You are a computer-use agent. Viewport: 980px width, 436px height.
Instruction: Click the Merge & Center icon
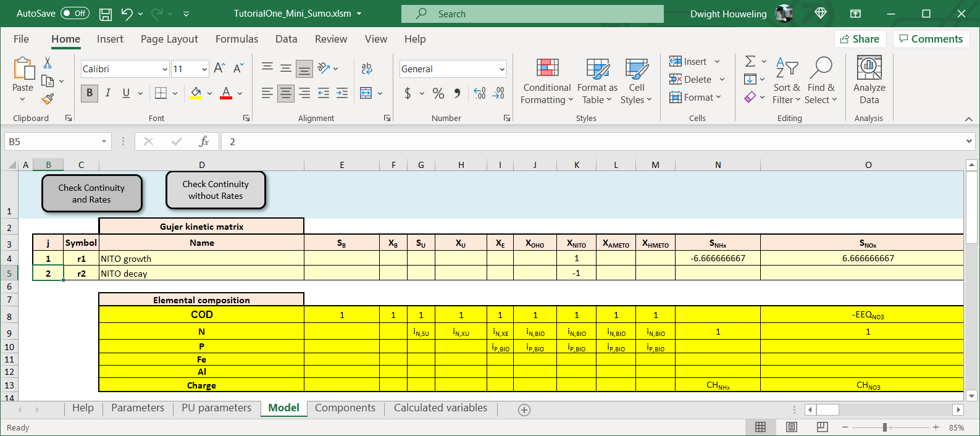coord(366,93)
